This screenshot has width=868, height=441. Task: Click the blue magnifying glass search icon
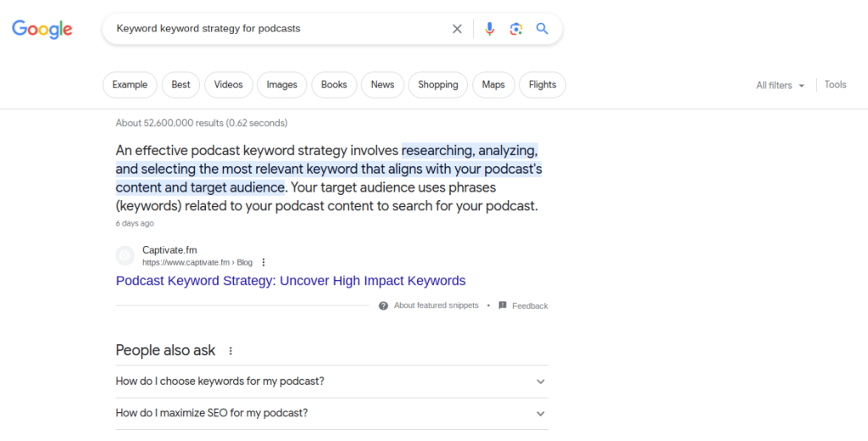pyautogui.click(x=542, y=29)
